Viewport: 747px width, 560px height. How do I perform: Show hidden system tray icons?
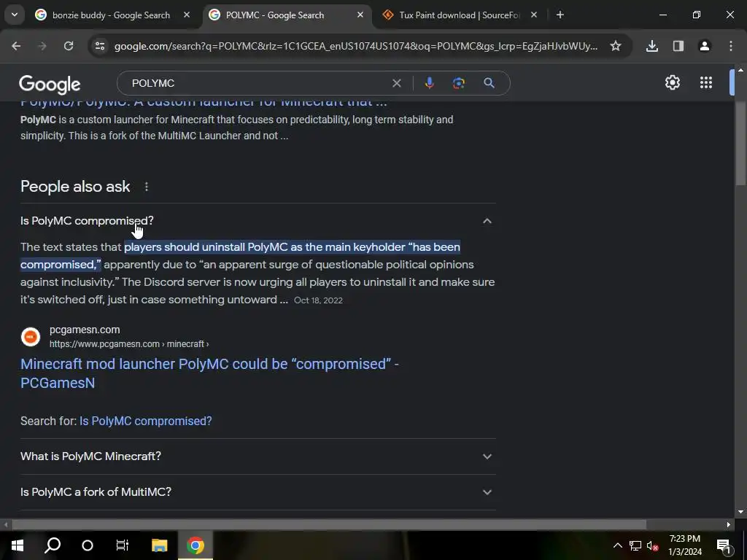click(x=617, y=545)
